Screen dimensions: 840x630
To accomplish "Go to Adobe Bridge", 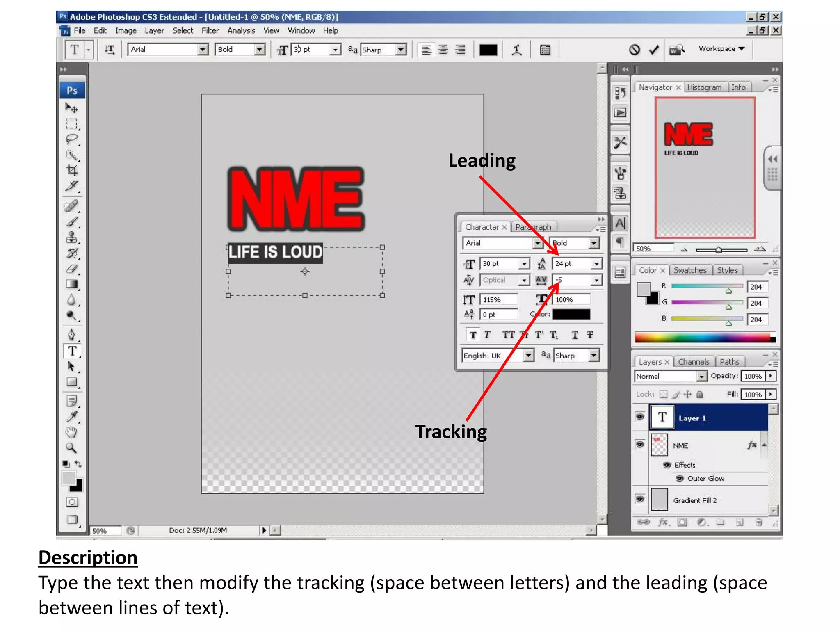I will point(677,50).
